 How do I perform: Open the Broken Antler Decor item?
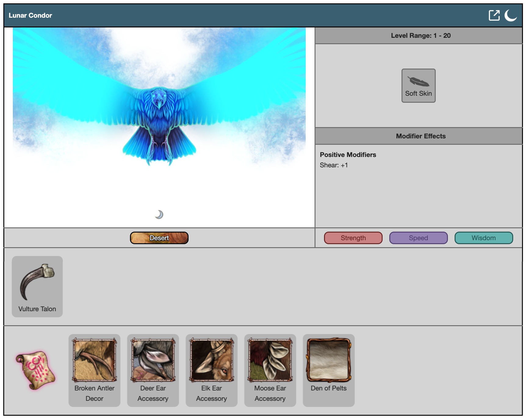94,370
